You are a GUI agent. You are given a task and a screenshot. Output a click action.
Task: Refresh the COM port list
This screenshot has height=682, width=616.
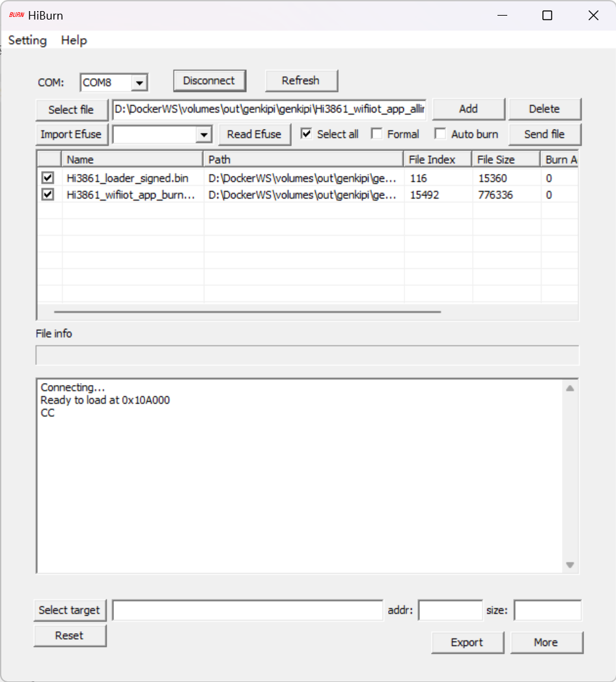tap(301, 81)
